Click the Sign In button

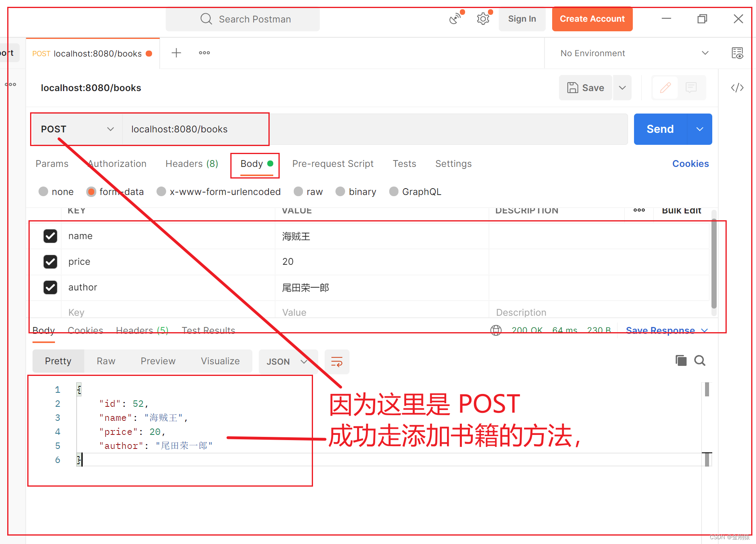(x=522, y=19)
